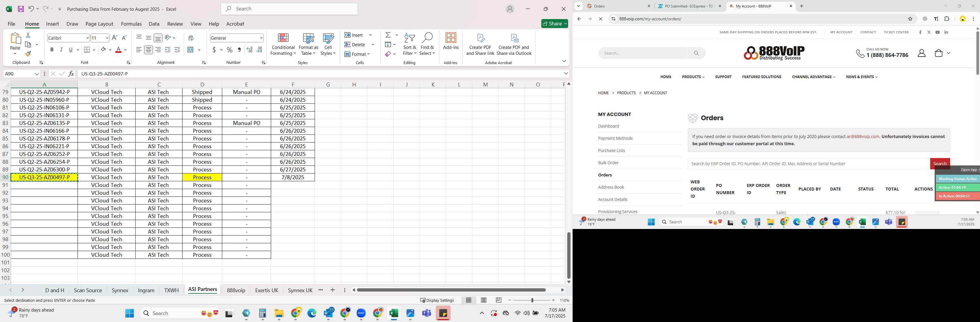Screen dimensions: 980x322
Task: Click the order search input field
Action: pyautogui.click(x=809, y=163)
